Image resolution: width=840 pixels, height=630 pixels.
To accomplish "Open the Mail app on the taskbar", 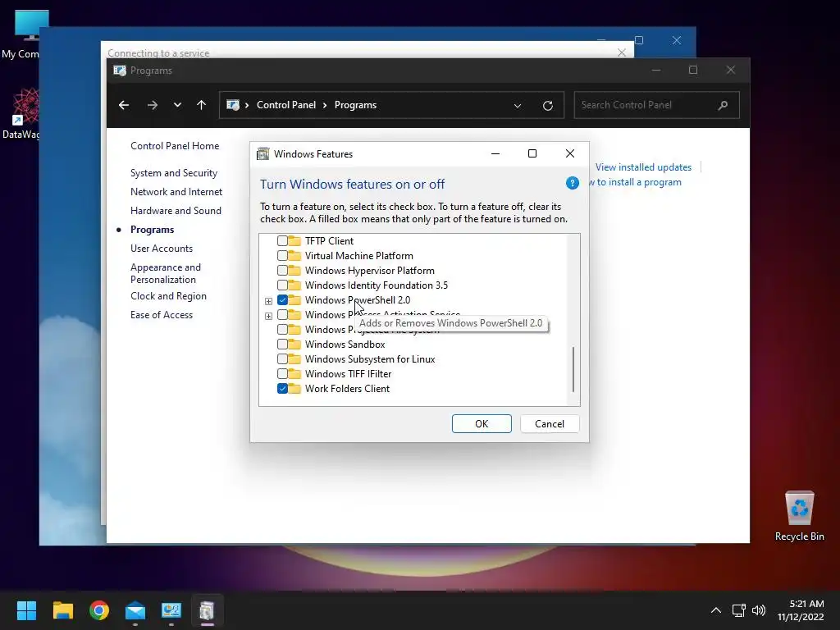I will 135,610.
